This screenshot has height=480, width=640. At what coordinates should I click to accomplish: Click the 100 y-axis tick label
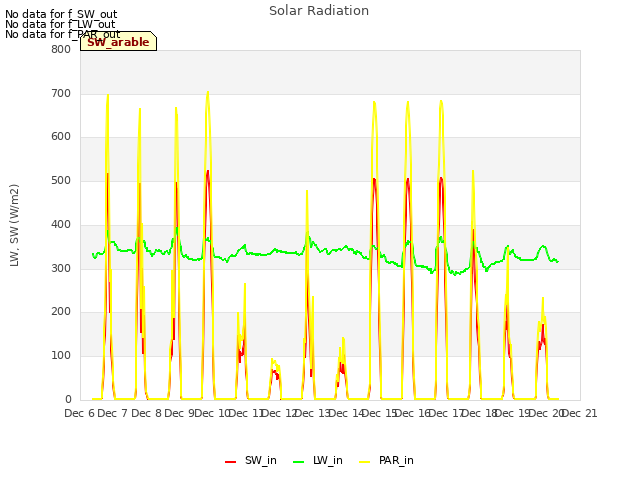tap(61, 356)
